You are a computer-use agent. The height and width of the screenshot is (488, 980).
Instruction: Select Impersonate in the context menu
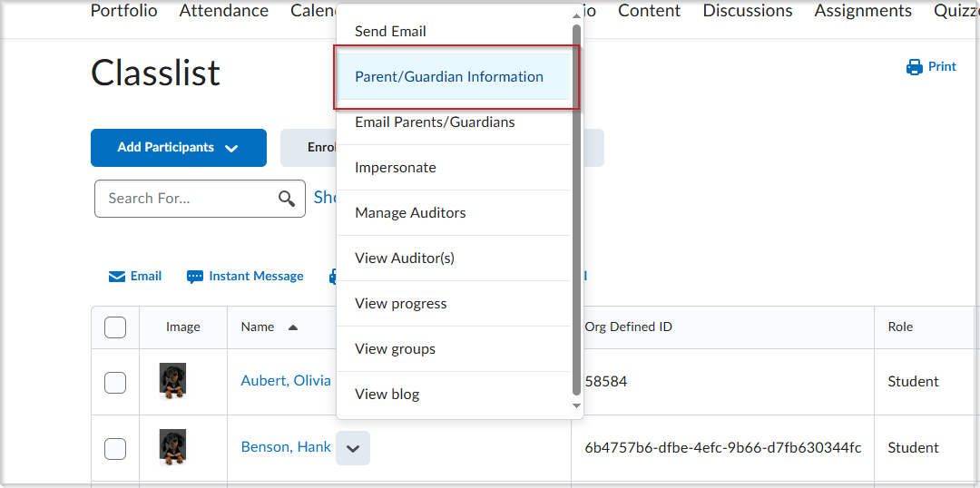pyautogui.click(x=396, y=168)
